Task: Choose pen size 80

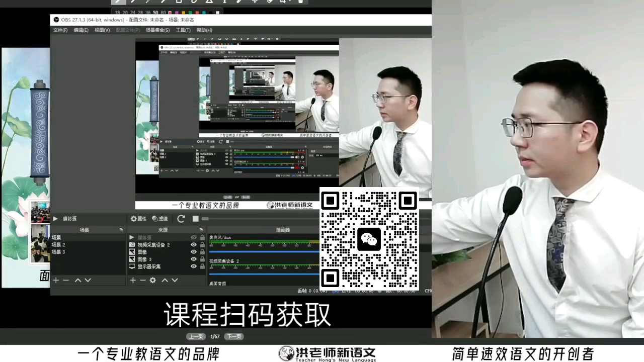Action: pos(163,12)
